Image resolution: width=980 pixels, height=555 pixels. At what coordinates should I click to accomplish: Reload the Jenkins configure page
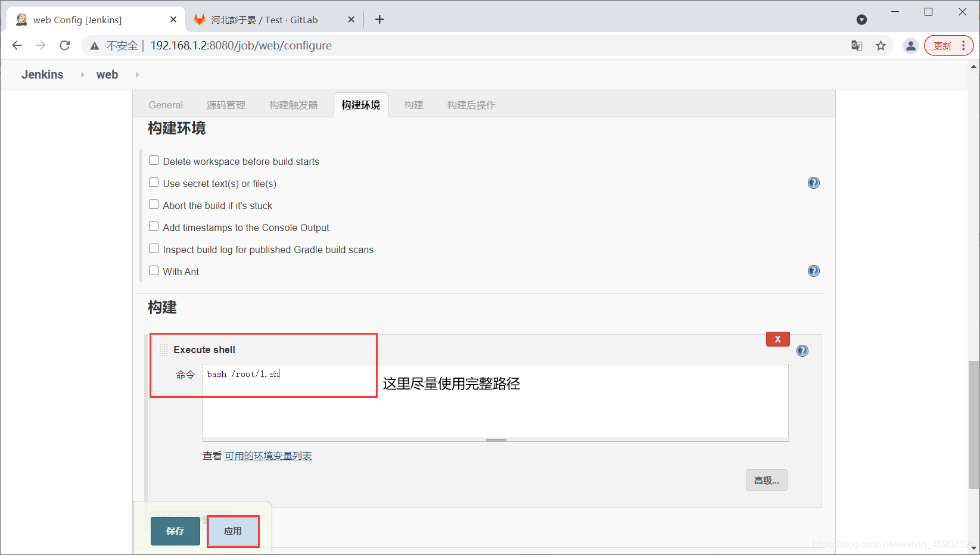pyautogui.click(x=65, y=45)
